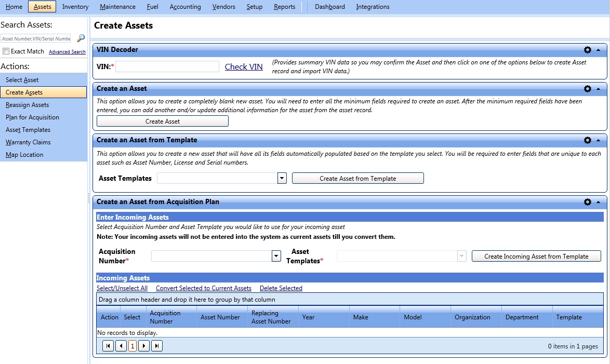Focus the Search Assets input field
Image resolution: width=610 pixels, height=364 pixels.
36,38
